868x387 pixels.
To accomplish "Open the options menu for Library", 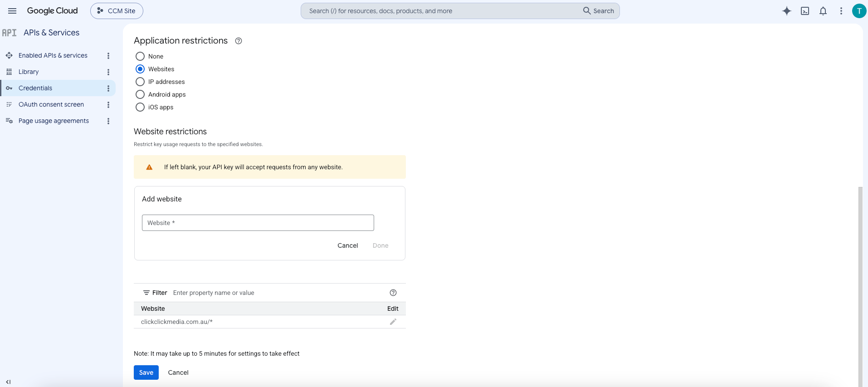I will pyautogui.click(x=108, y=72).
